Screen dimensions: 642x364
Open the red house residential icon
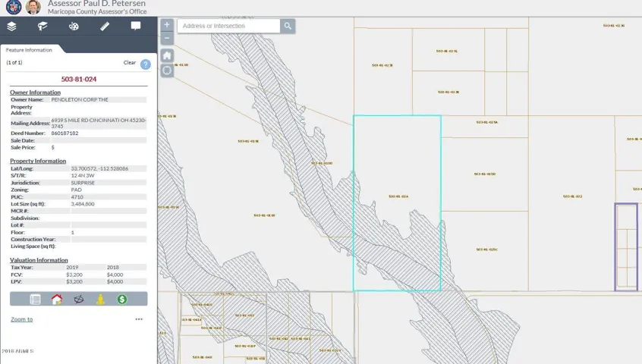click(x=57, y=300)
